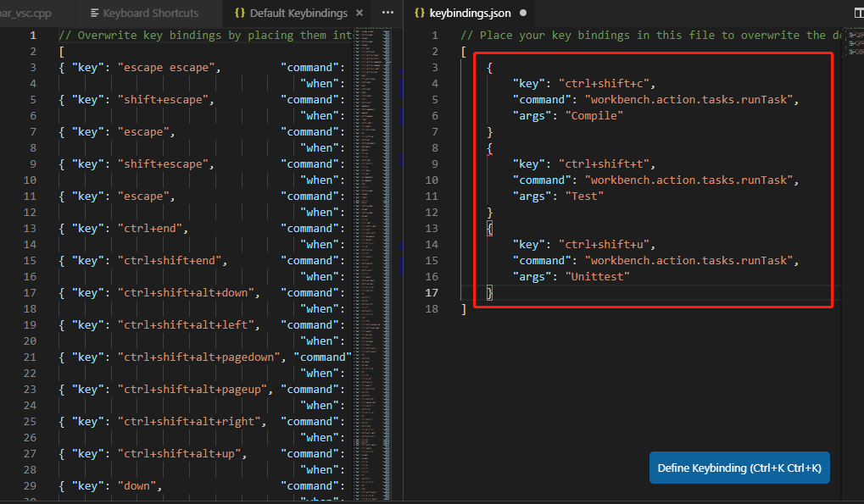The image size is (864, 504).
Task: Click the "ctrl+shift+alt+left" key entry
Action: coord(188,324)
